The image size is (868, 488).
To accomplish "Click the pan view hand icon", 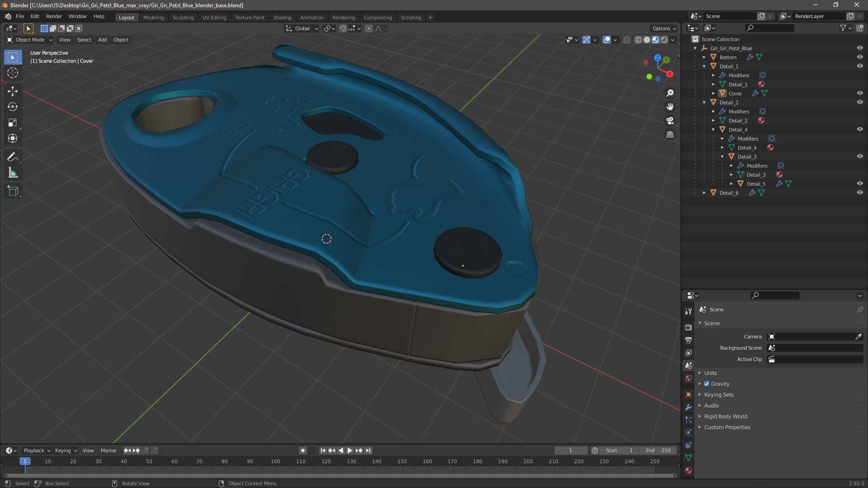I will tap(670, 107).
